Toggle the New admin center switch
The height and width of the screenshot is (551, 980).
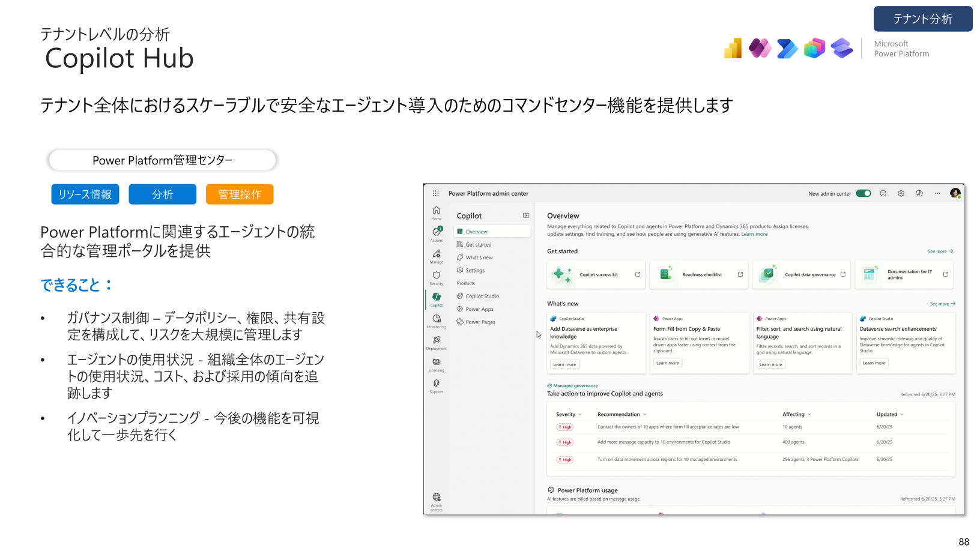coord(864,193)
